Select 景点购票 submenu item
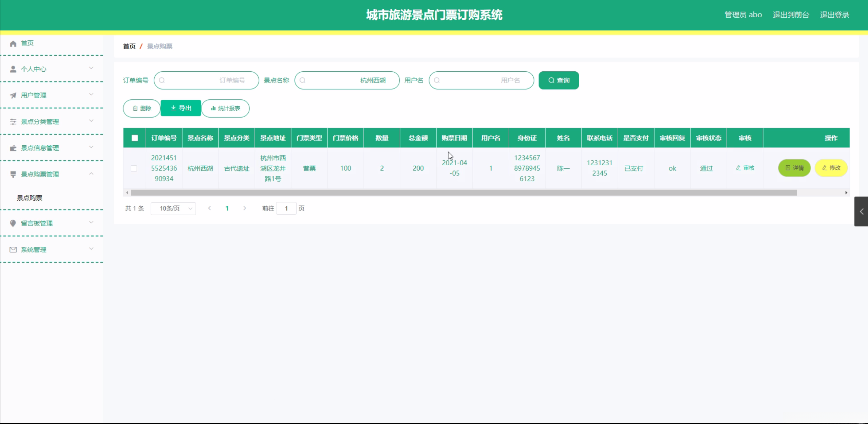This screenshot has width=868, height=424. click(x=30, y=198)
